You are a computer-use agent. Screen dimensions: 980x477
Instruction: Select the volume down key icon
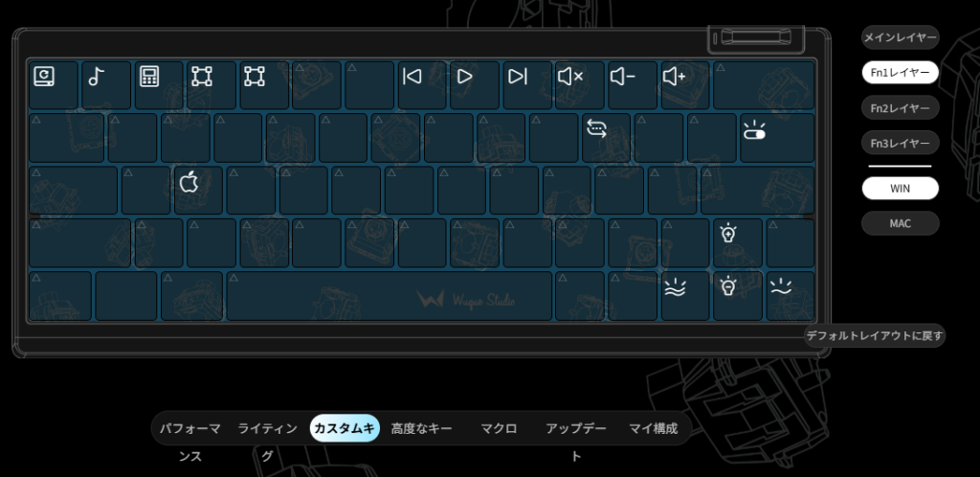click(622, 77)
